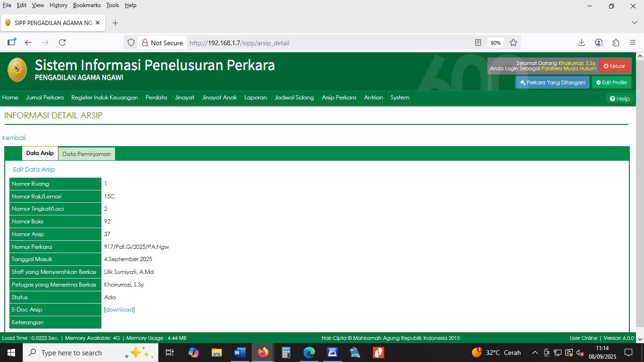Click the 90% zoom level control
644x362 pixels.
(495, 42)
